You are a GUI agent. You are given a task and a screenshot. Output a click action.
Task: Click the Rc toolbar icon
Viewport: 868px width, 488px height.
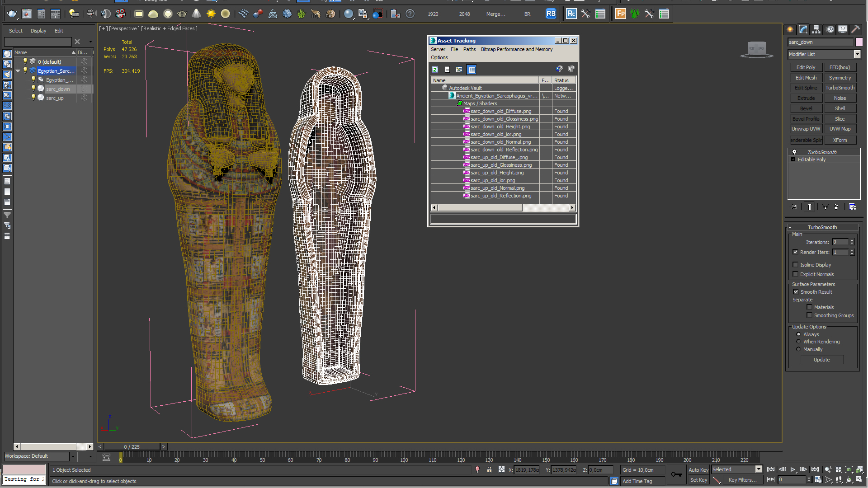(571, 14)
